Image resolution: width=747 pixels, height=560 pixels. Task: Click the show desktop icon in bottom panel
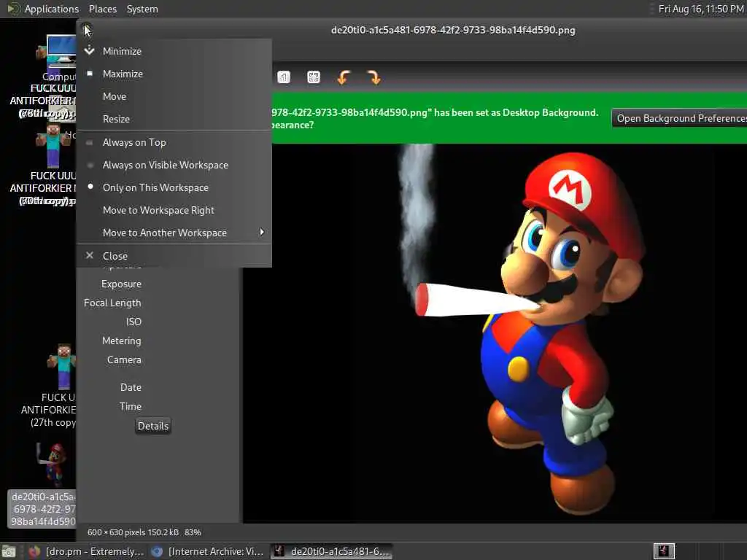coord(9,551)
